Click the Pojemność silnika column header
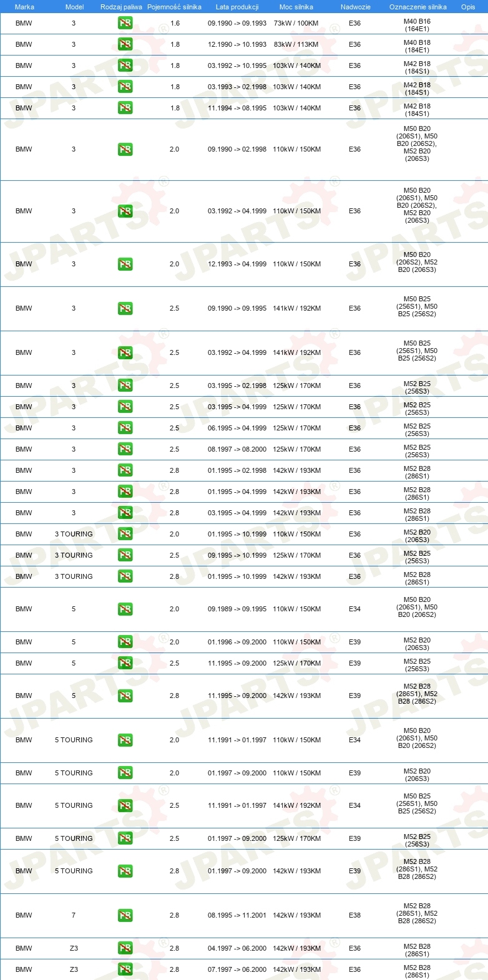Image resolution: width=488 pixels, height=980 pixels. [174, 7]
